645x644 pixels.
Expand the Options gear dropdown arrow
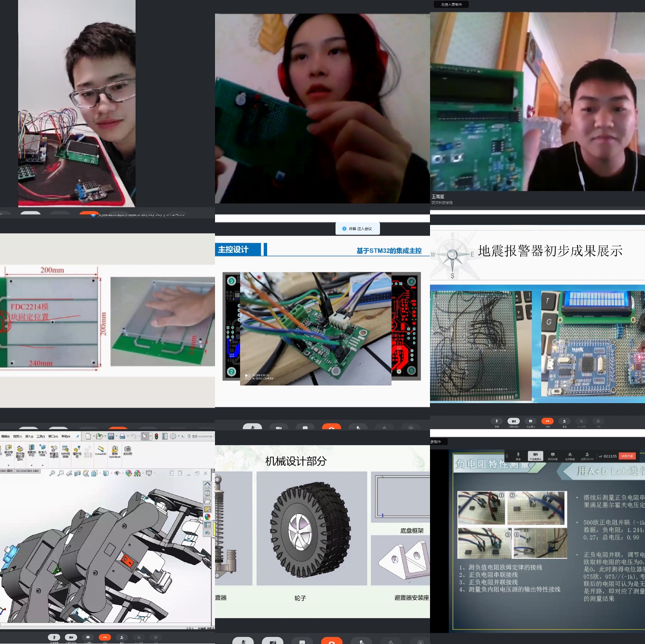(178, 436)
